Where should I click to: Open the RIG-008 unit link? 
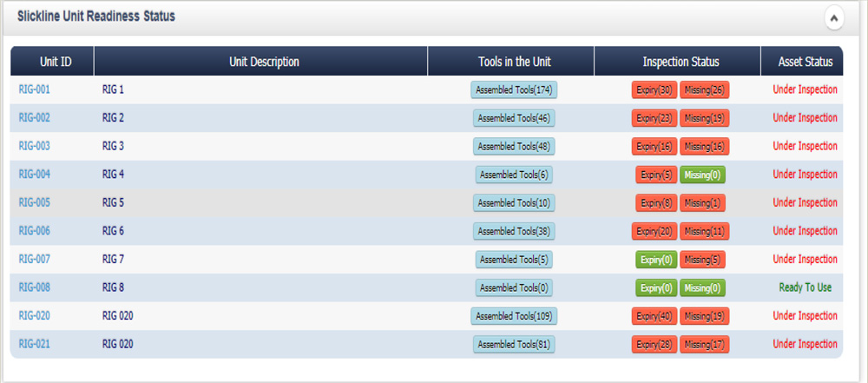coord(35,287)
